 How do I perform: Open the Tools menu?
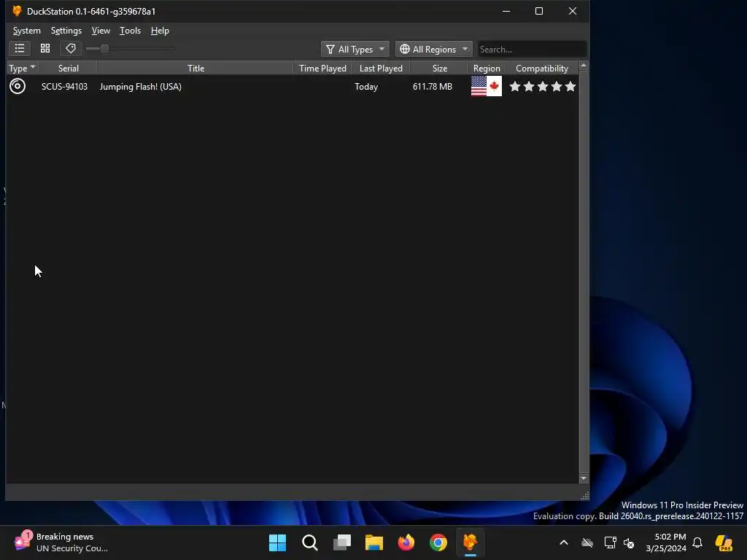click(130, 31)
